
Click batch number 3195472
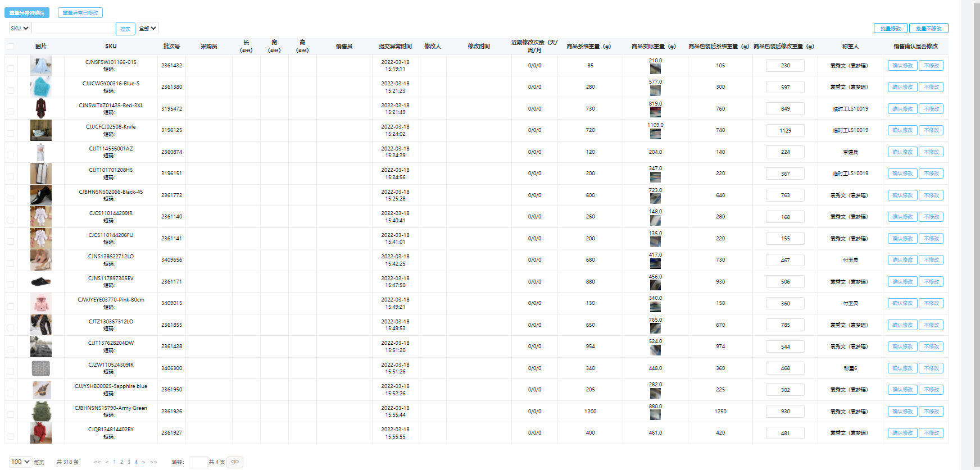pos(171,109)
